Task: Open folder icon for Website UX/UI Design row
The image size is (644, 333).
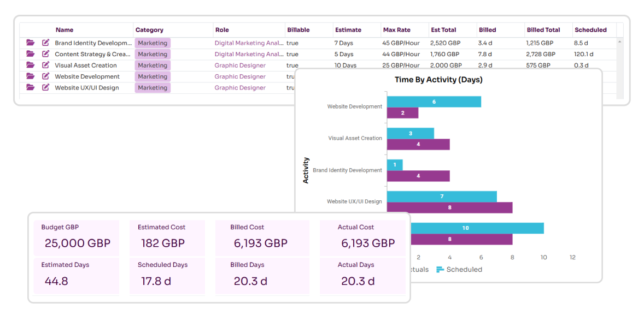Action: (x=31, y=87)
